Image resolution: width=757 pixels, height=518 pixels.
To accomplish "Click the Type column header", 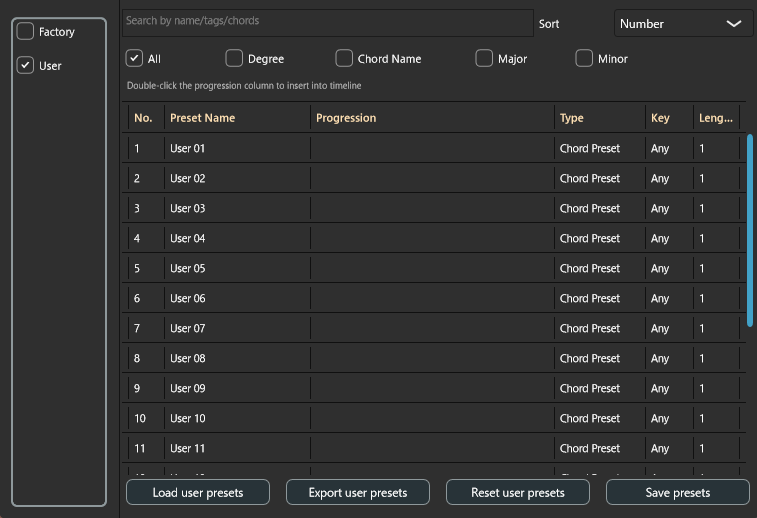I will pos(572,118).
